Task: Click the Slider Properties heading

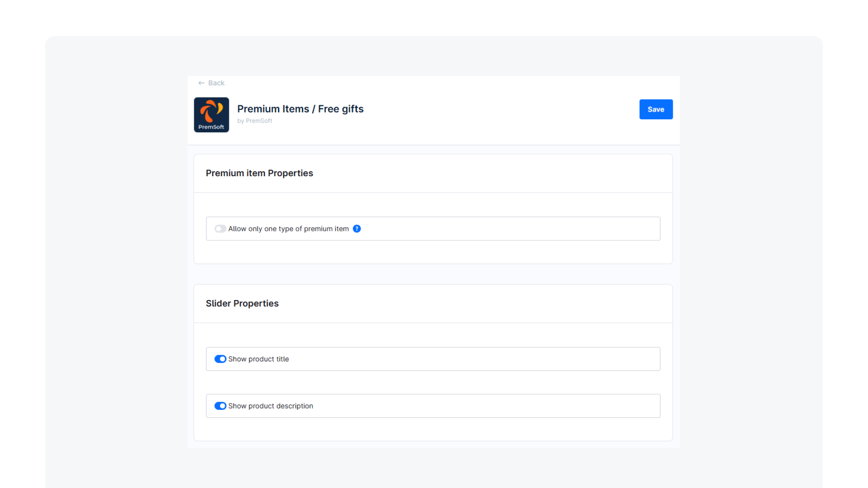Action: coord(242,303)
